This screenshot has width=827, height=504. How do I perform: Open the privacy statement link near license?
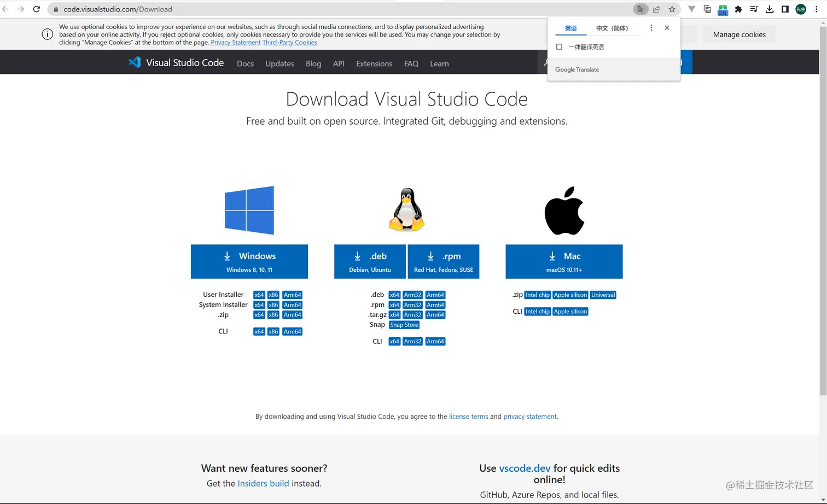click(x=530, y=417)
